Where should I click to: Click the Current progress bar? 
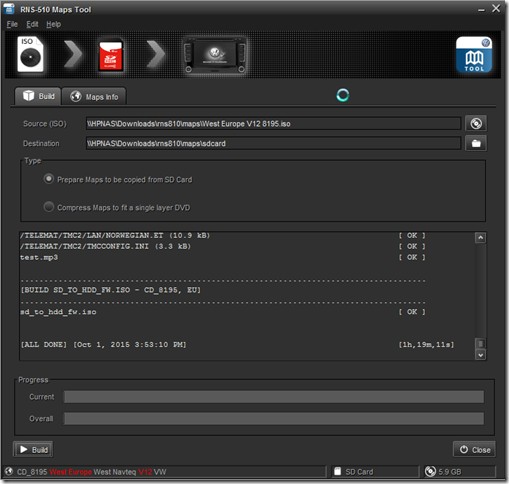coord(274,397)
